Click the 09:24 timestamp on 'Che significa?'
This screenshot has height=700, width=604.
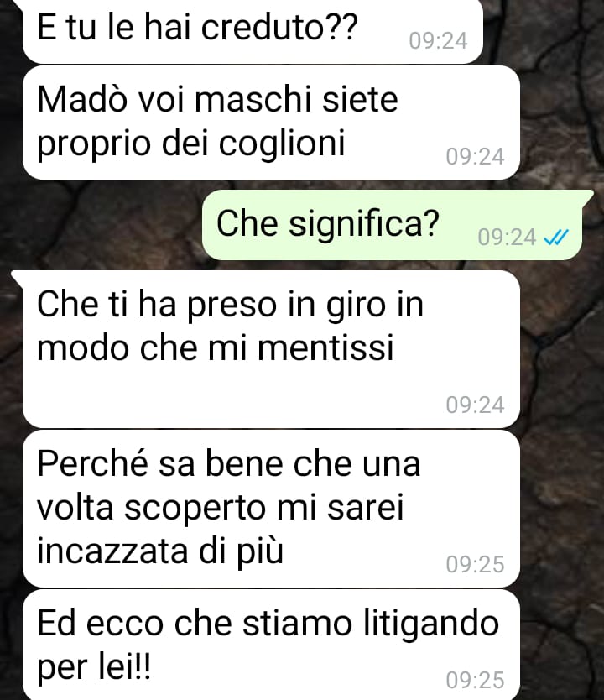click(x=507, y=238)
